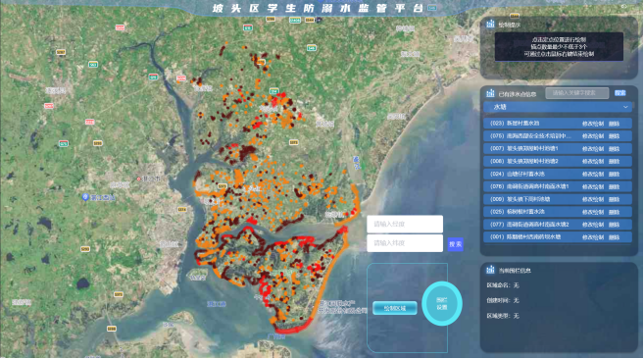644x359 pixels.
Task: Click the 搜索 button beside the keyword field
Action: (x=620, y=93)
